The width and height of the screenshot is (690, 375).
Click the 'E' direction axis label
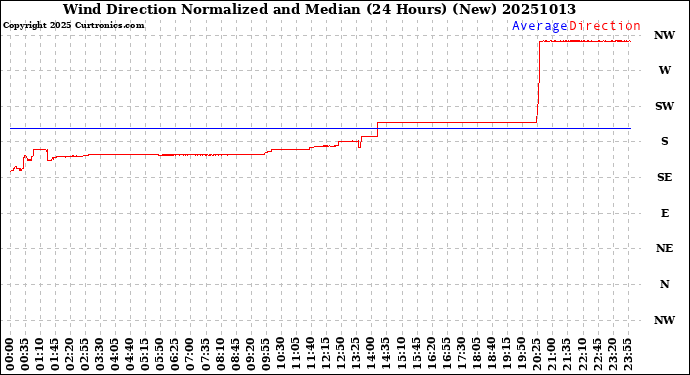(x=664, y=213)
